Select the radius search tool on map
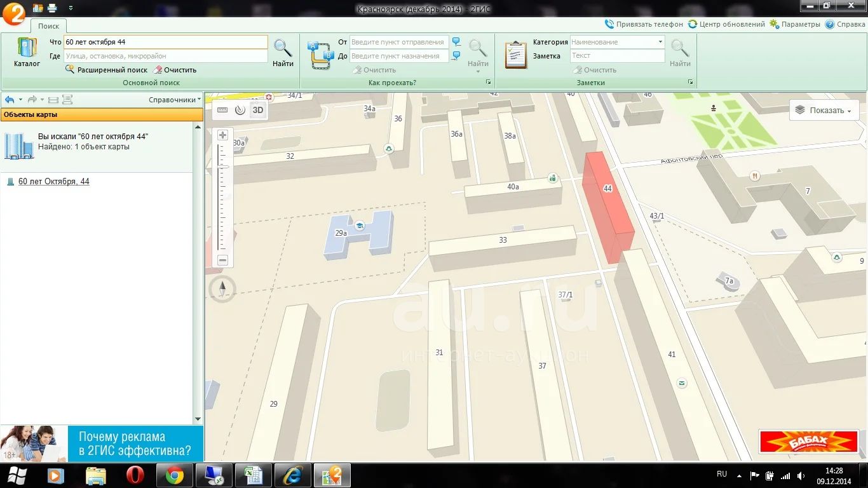This screenshot has height=488, width=868. (240, 110)
